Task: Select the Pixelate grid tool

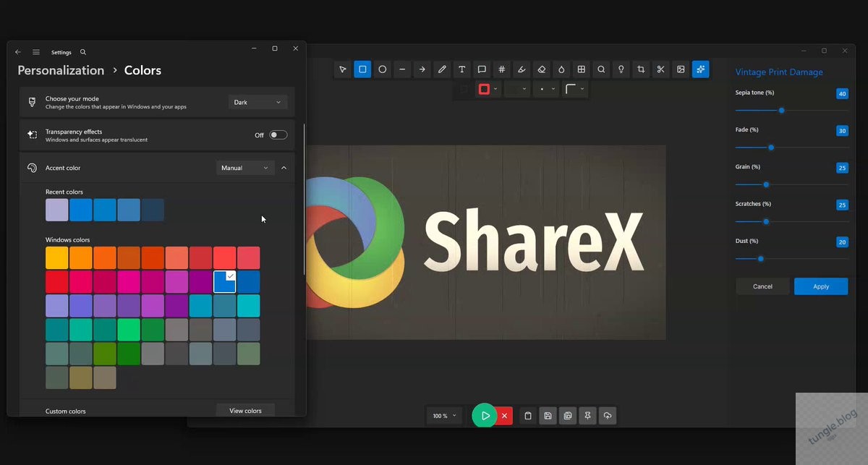Action: pos(582,69)
